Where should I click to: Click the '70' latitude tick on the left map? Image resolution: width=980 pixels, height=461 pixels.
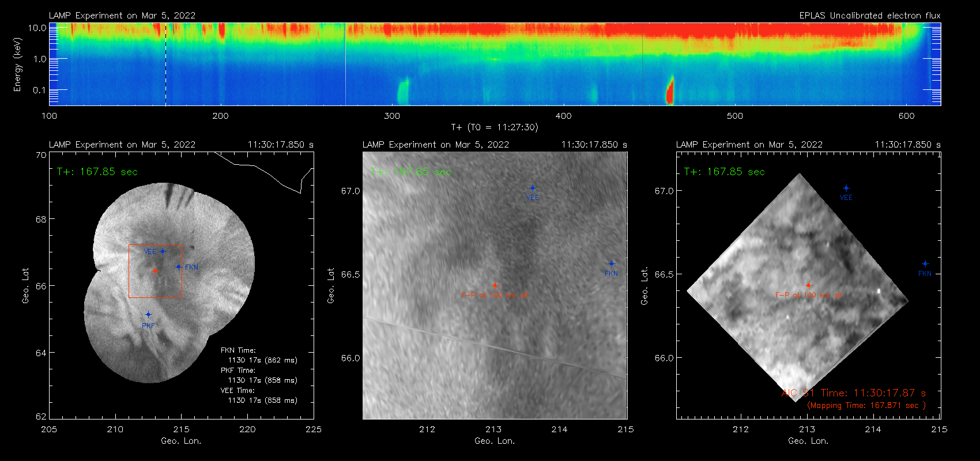(x=41, y=155)
